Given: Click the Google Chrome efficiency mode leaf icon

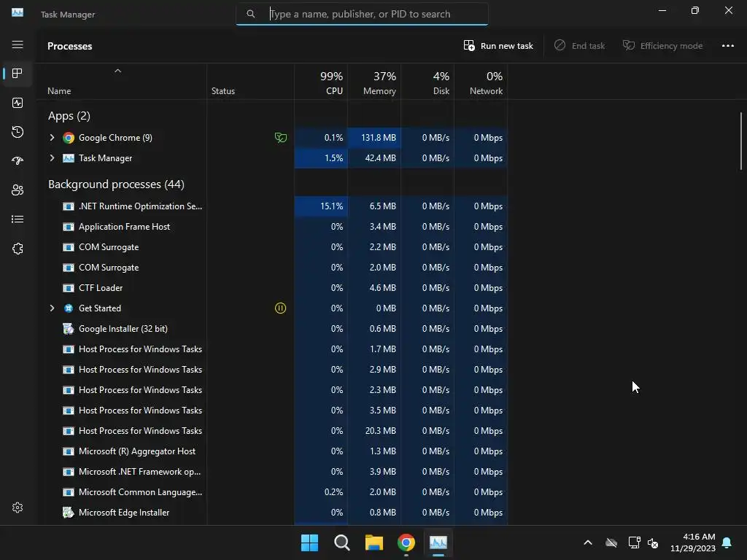Looking at the screenshot, I should (x=281, y=138).
